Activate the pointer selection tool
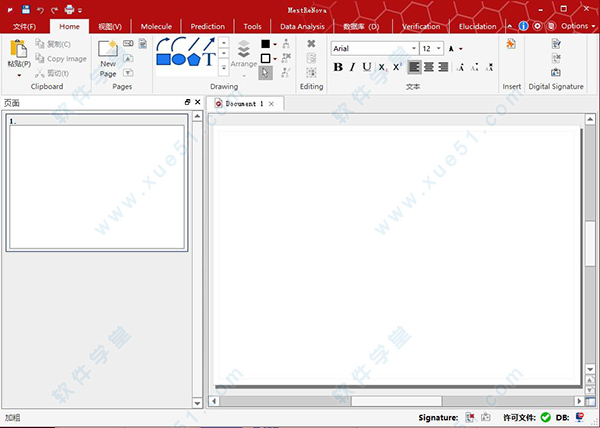The height and width of the screenshot is (428, 600). [265, 73]
